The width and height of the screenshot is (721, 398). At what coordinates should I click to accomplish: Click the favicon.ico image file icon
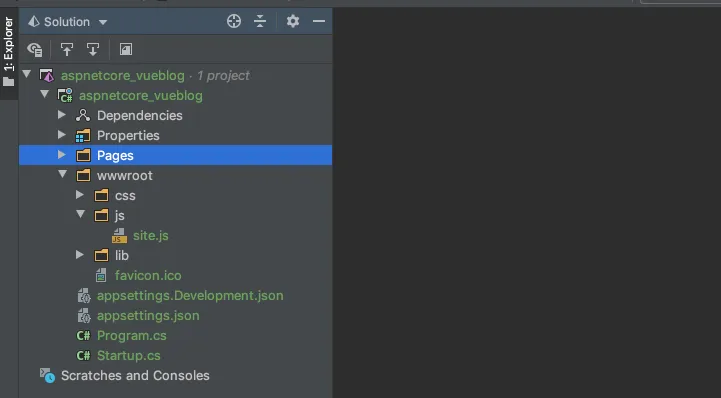click(x=101, y=275)
